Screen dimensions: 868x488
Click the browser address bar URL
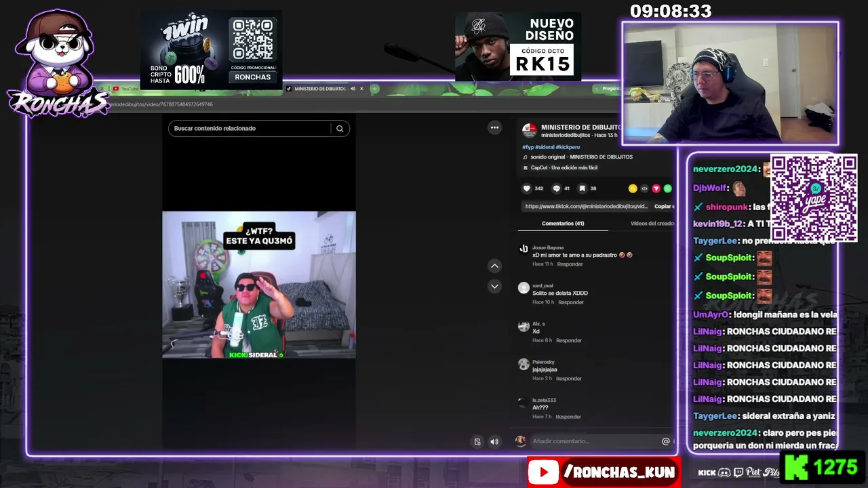point(161,104)
